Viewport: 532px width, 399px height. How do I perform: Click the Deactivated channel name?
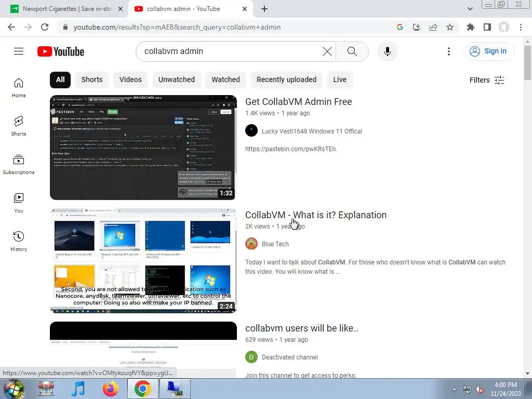point(290,357)
